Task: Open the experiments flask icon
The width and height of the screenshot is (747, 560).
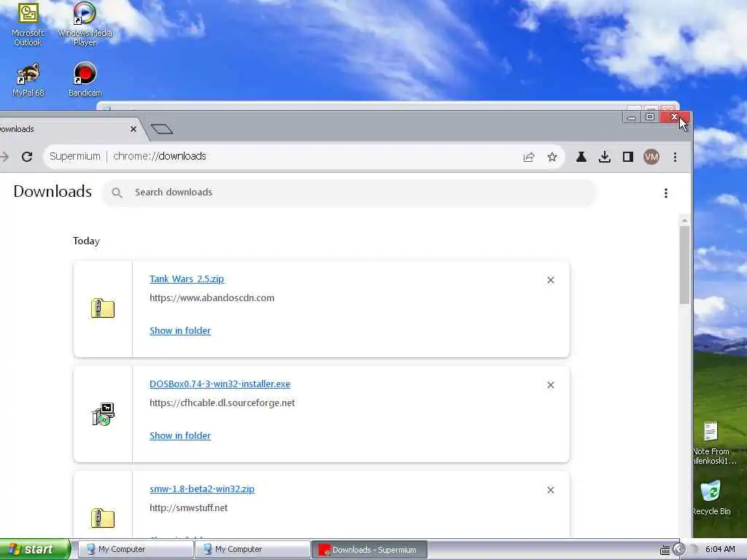Action: tap(581, 157)
